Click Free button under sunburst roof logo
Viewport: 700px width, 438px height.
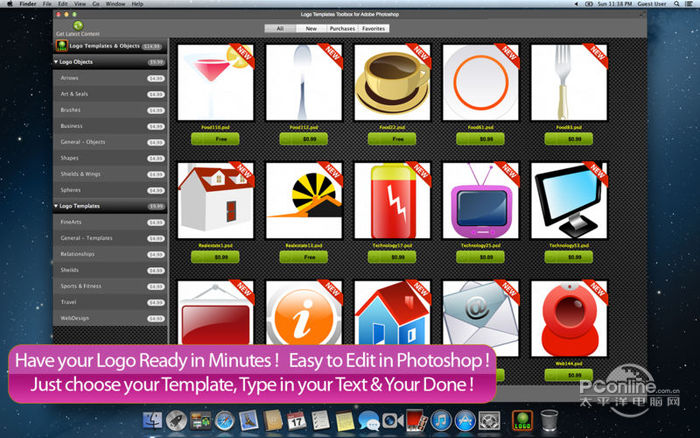pyautogui.click(x=304, y=257)
